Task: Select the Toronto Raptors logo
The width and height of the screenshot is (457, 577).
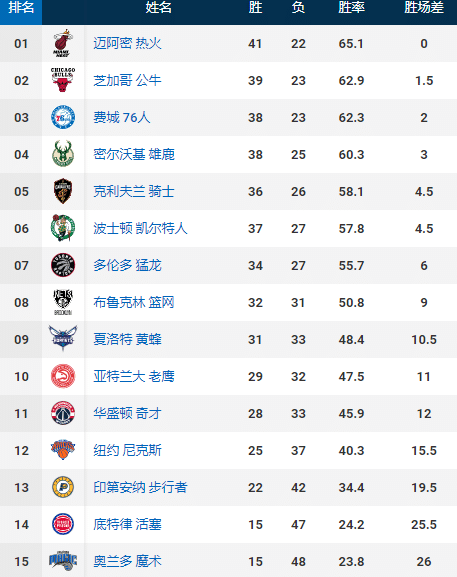Action: (63, 265)
